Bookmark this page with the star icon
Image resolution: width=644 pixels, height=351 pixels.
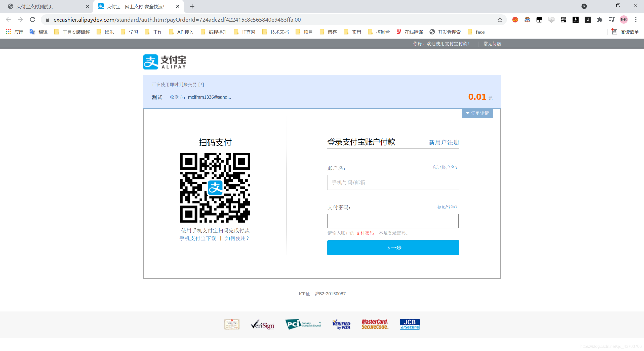click(500, 20)
